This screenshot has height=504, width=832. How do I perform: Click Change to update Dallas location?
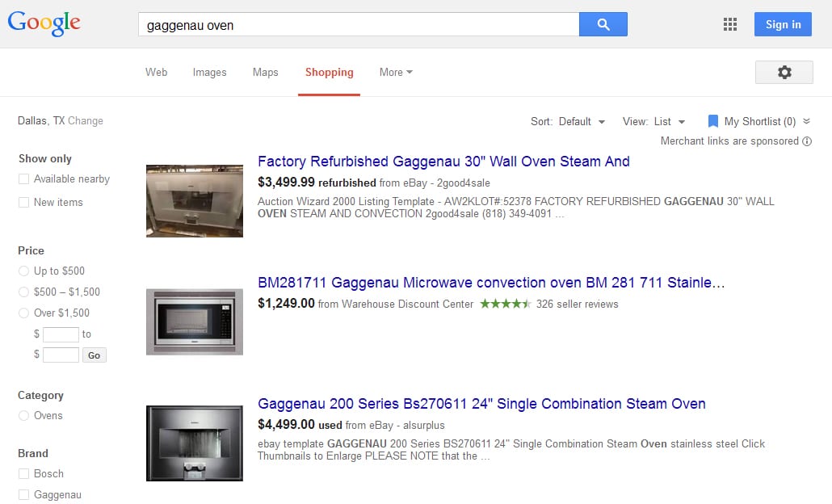point(87,120)
